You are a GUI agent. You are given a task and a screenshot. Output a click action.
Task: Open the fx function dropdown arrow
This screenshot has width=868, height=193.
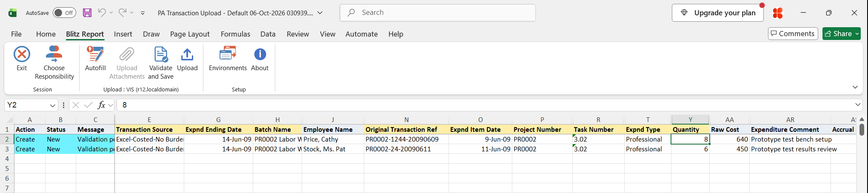(111, 105)
